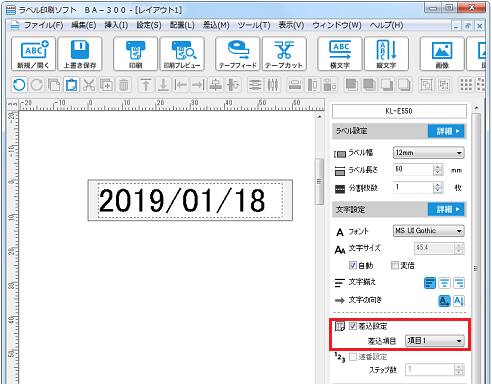Open the 差込(M) menu

216,25
